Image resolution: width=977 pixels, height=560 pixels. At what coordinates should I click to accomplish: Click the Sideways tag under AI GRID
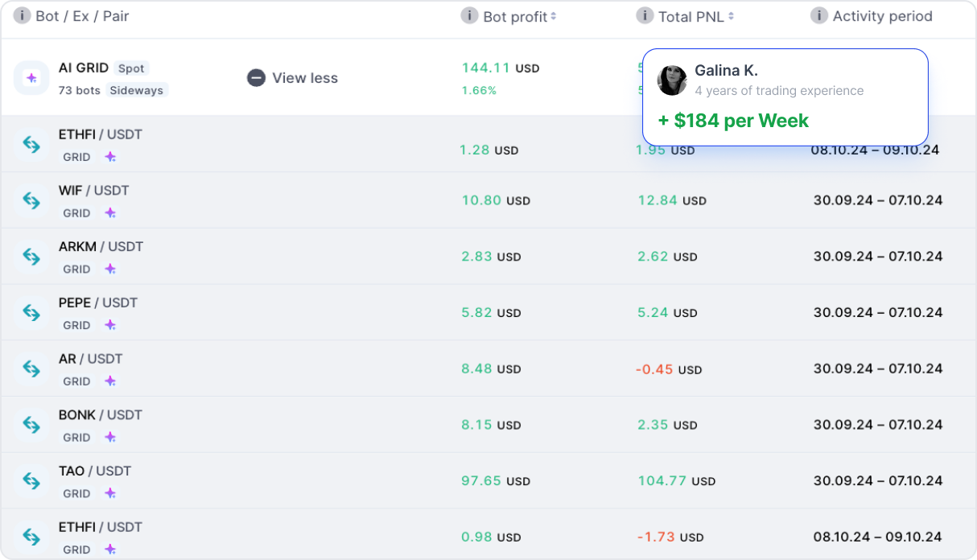[137, 90]
